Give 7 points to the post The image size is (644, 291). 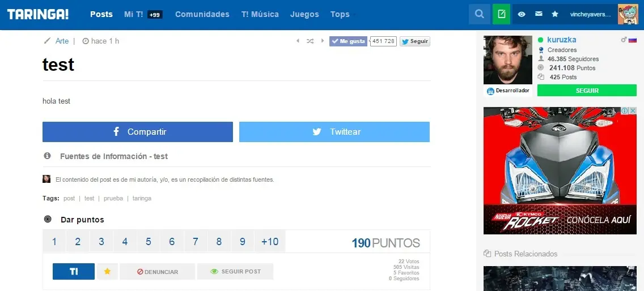[196, 241]
